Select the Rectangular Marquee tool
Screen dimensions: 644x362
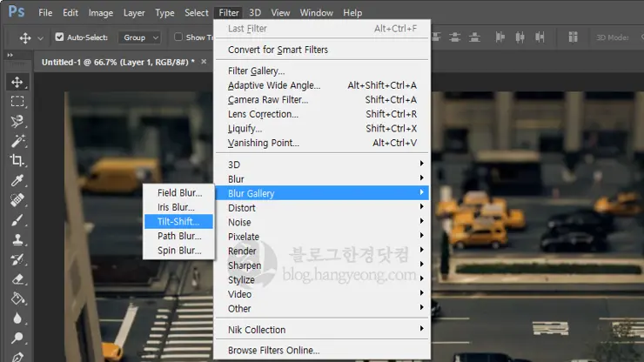point(17,102)
